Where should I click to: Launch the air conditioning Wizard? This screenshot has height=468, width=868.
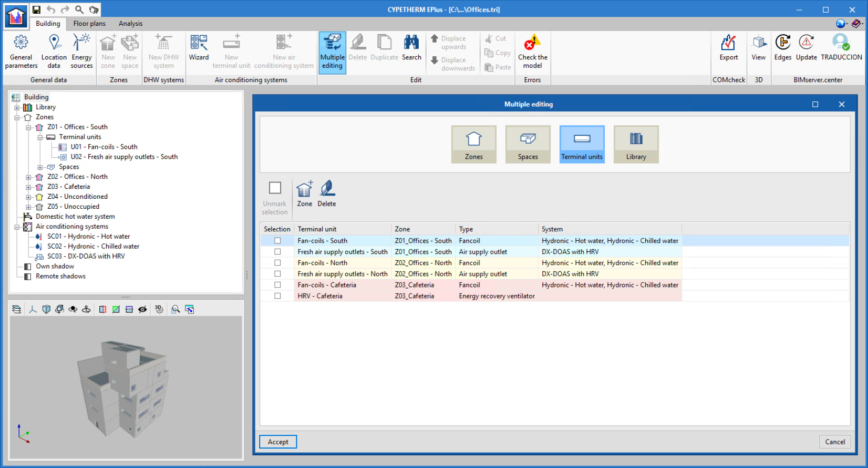199,48
